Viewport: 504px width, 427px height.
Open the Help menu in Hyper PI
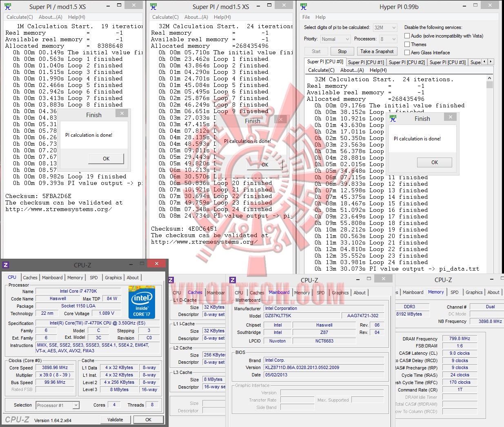click(x=320, y=17)
